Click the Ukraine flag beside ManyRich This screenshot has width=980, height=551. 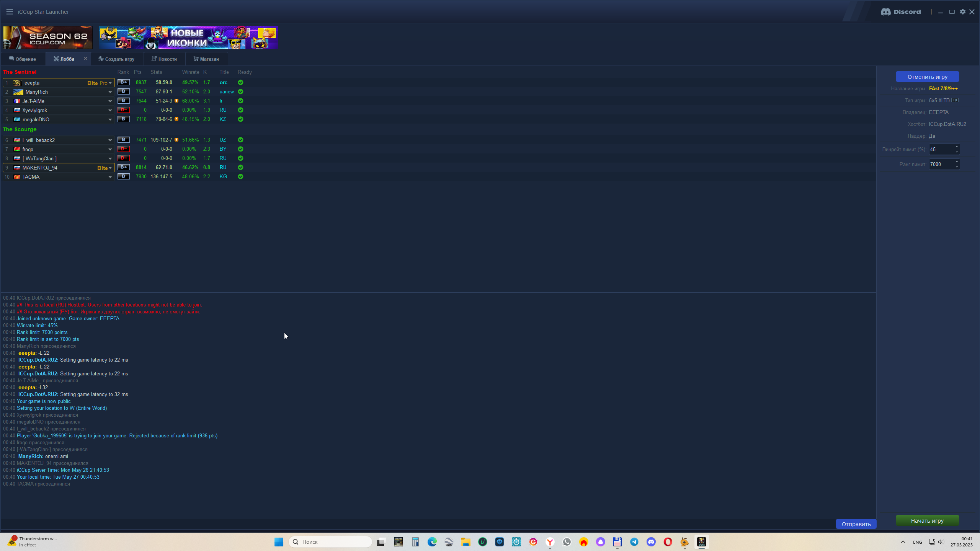click(x=18, y=92)
